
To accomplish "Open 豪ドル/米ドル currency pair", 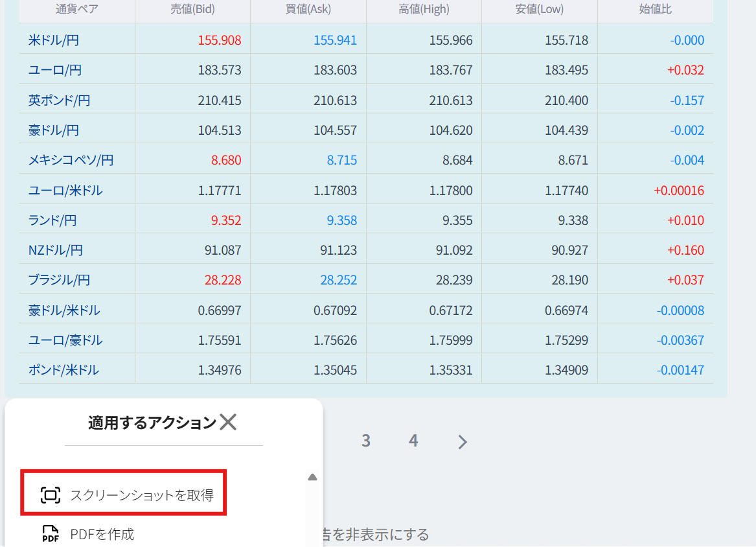I will click(64, 310).
